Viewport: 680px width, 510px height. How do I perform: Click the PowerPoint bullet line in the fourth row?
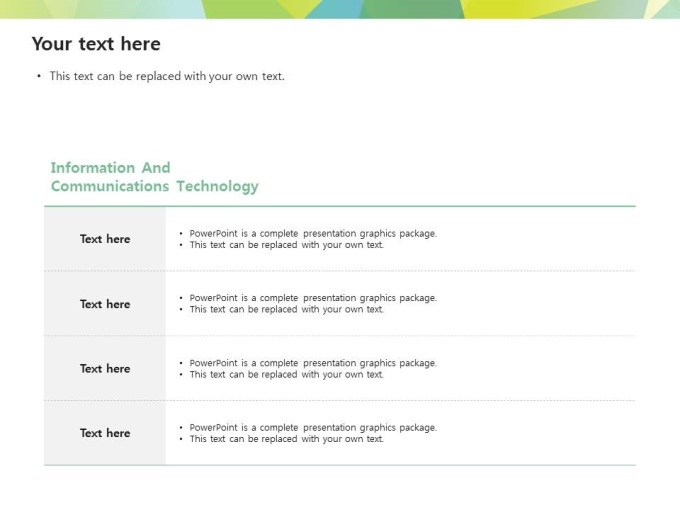(313, 428)
